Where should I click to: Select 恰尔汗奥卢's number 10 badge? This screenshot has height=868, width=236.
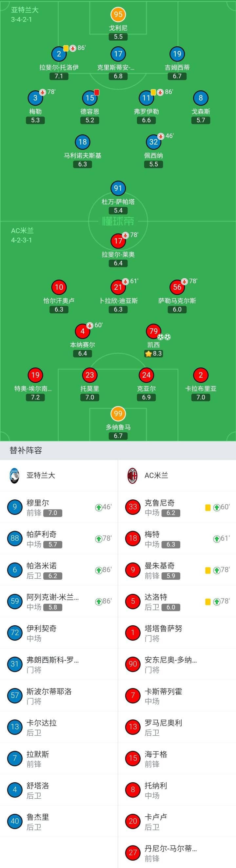59,287
